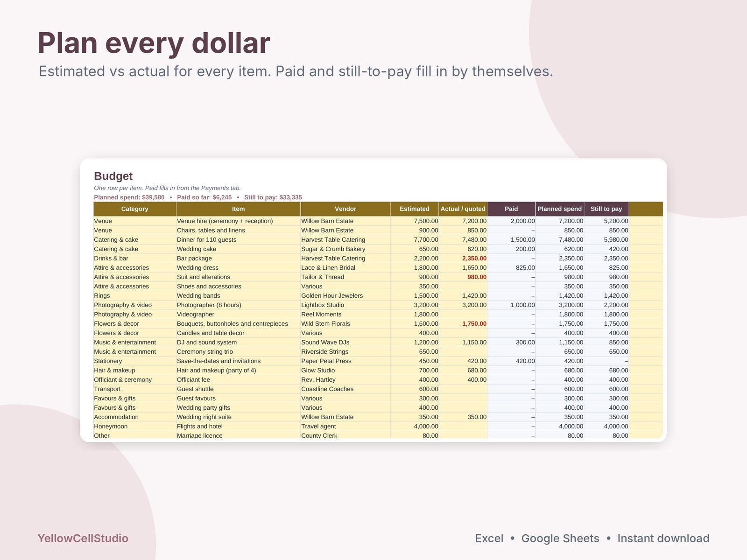Select the 'Hair and makeup (party of 4)' cell

click(x=238, y=371)
